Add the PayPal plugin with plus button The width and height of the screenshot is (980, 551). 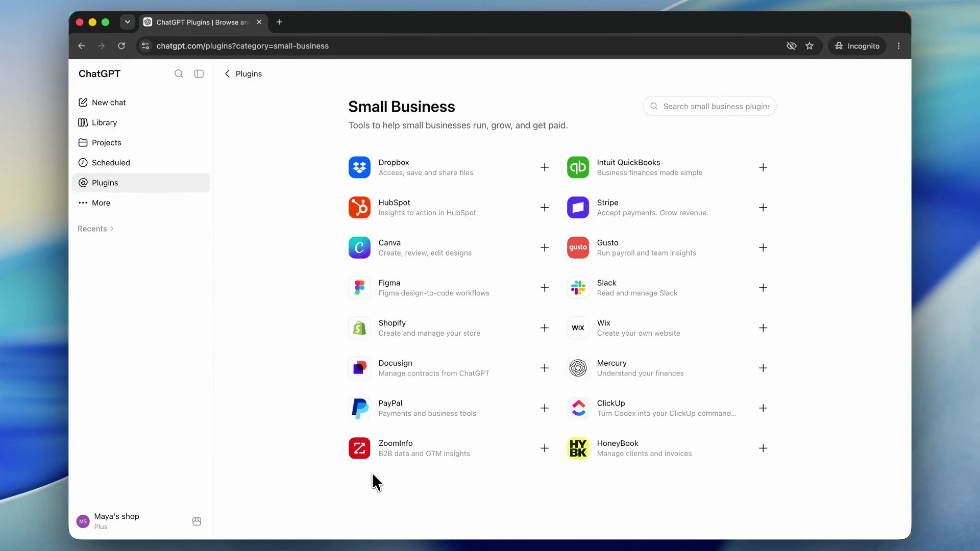tap(545, 408)
